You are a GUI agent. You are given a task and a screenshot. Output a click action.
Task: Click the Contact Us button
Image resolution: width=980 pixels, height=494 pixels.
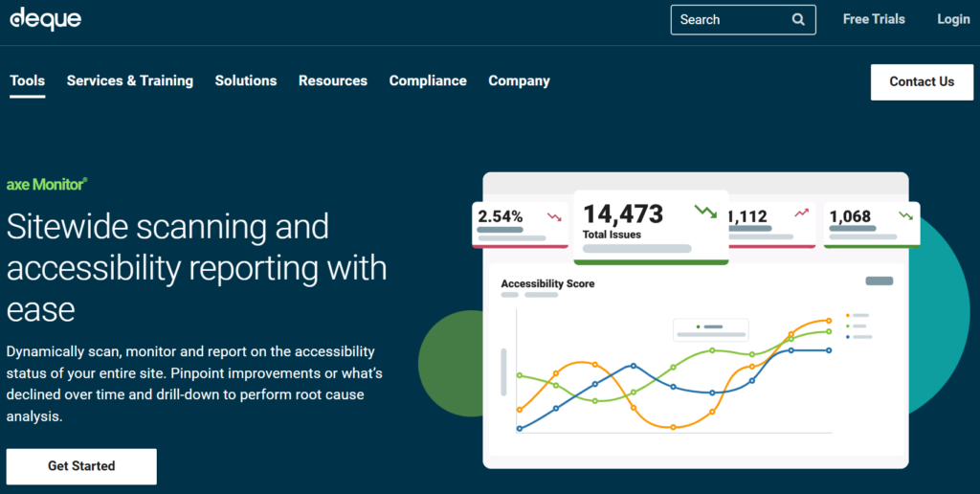tap(922, 81)
